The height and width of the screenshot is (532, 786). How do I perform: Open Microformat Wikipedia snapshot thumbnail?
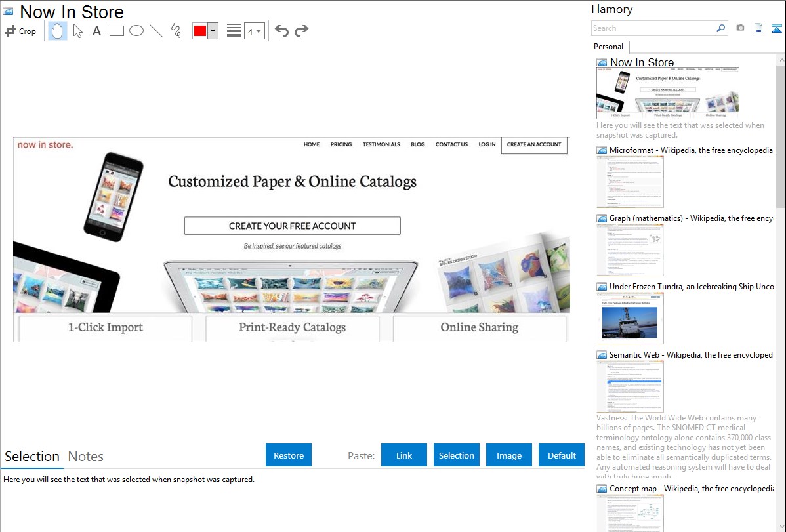tap(630, 182)
